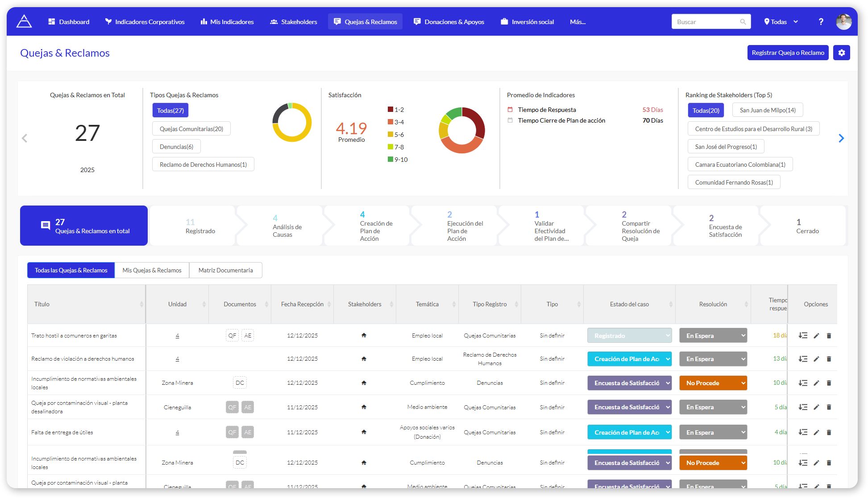Delete "Falta de entrega de útiles" using trash icon
This screenshot has height=498, width=868.
tap(829, 432)
